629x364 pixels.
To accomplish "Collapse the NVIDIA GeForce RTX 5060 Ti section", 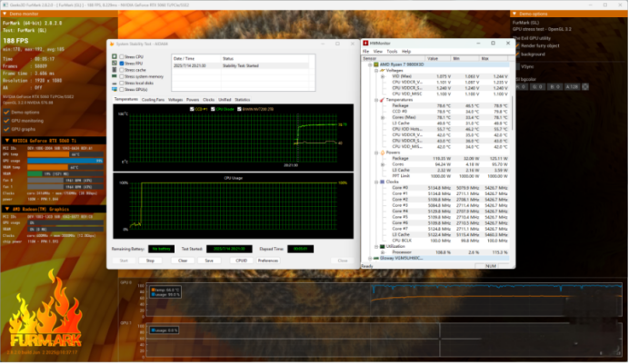I will pos(53,141).
